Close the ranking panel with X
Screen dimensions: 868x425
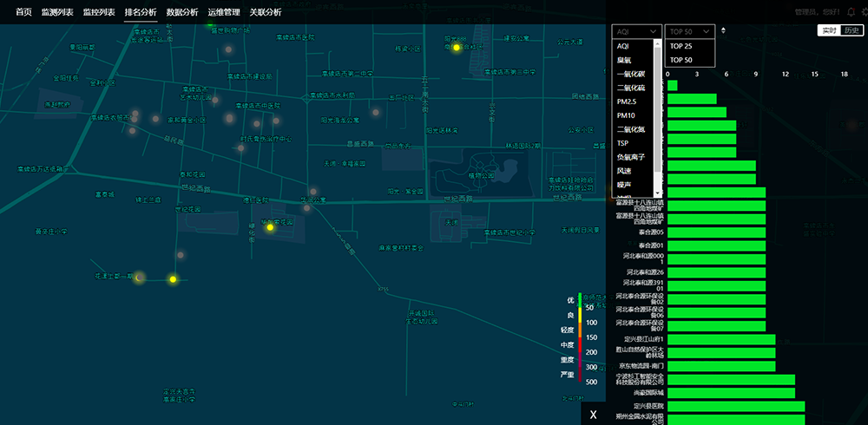coord(593,415)
